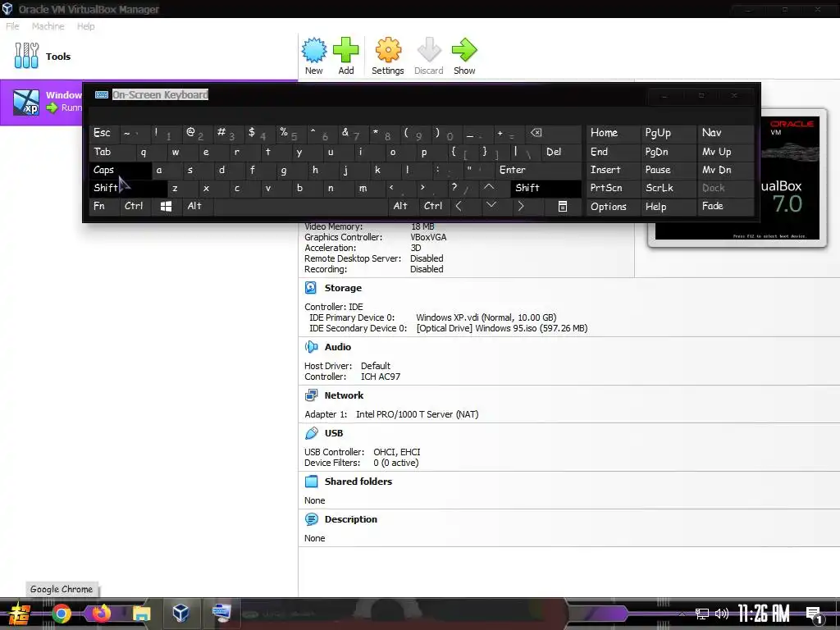Click the right arrow key on keyboard
Image resolution: width=840 pixels, height=630 pixels.
coord(521,206)
